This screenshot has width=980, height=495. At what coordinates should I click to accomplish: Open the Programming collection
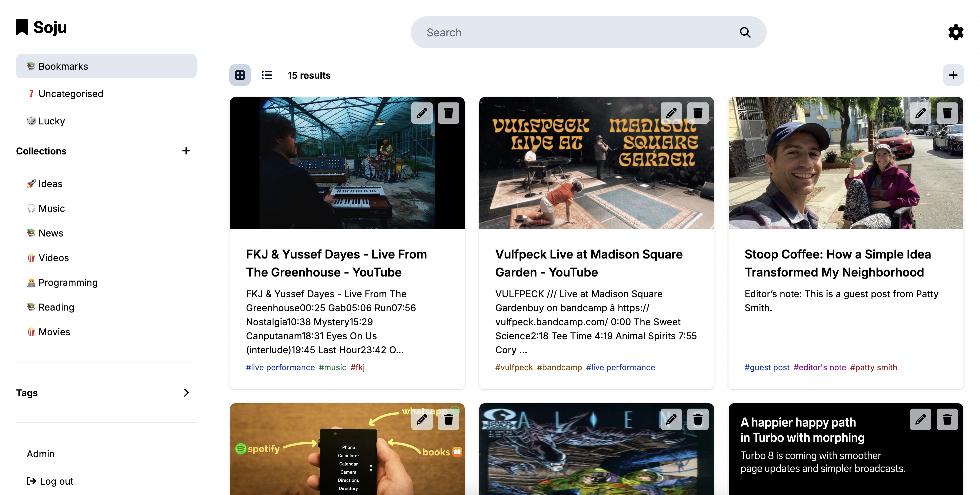pos(106,283)
